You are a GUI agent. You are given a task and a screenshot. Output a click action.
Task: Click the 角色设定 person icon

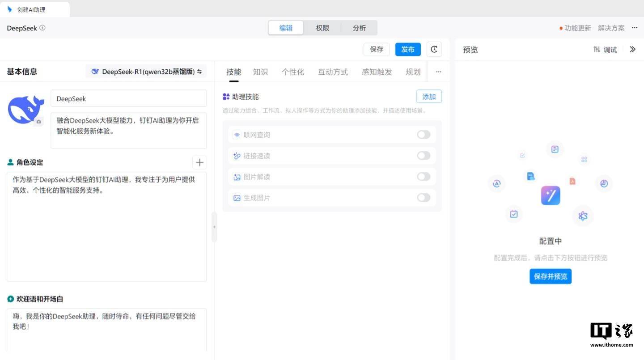(x=11, y=162)
